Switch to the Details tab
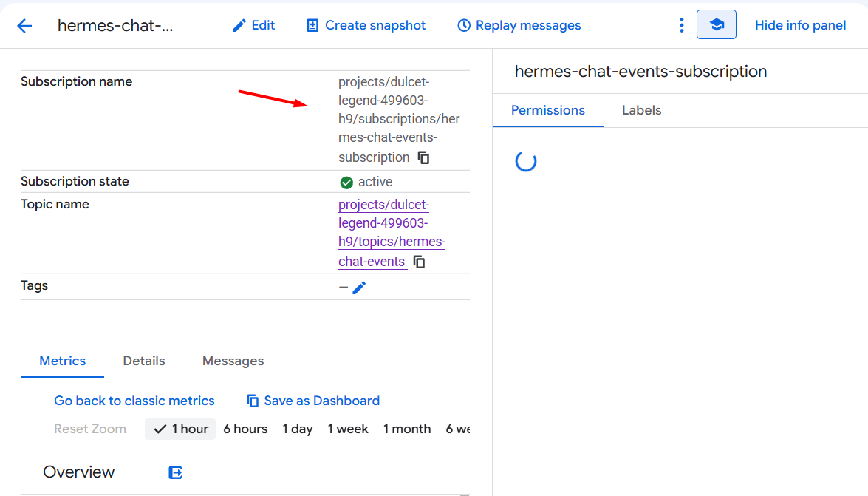The width and height of the screenshot is (868, 496). (144, 361)
